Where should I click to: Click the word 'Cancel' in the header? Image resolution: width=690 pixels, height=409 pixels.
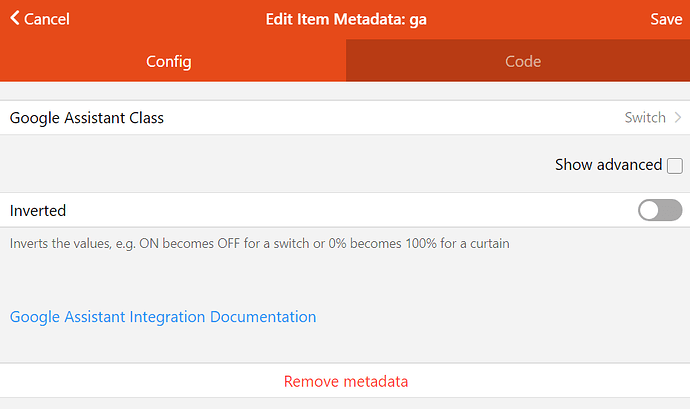coord(47,19)
